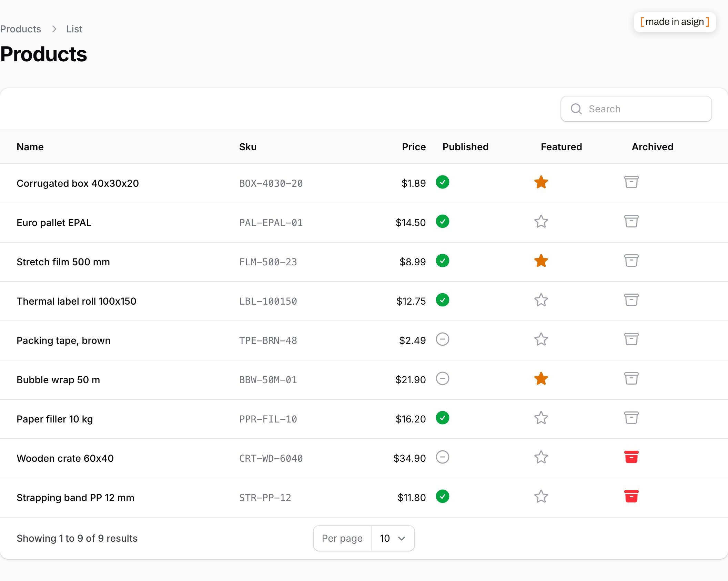Click the Packing tape, brown name
The image size is (728, 581).
tap(63, 340)
